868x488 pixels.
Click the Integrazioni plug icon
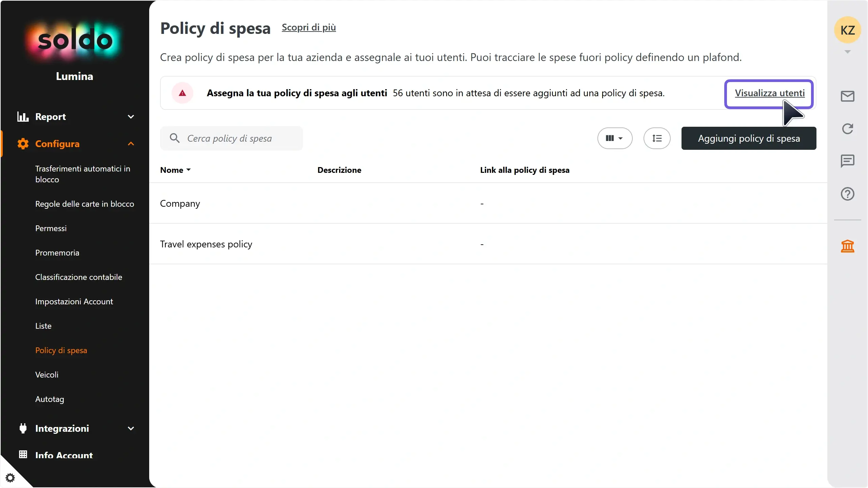pyautogui.click(x=23, y=428)
